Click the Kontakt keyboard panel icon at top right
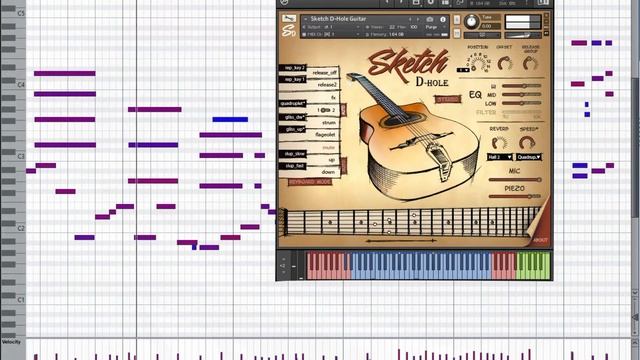The width and height of the screenshot is (640, 360). 543,3
